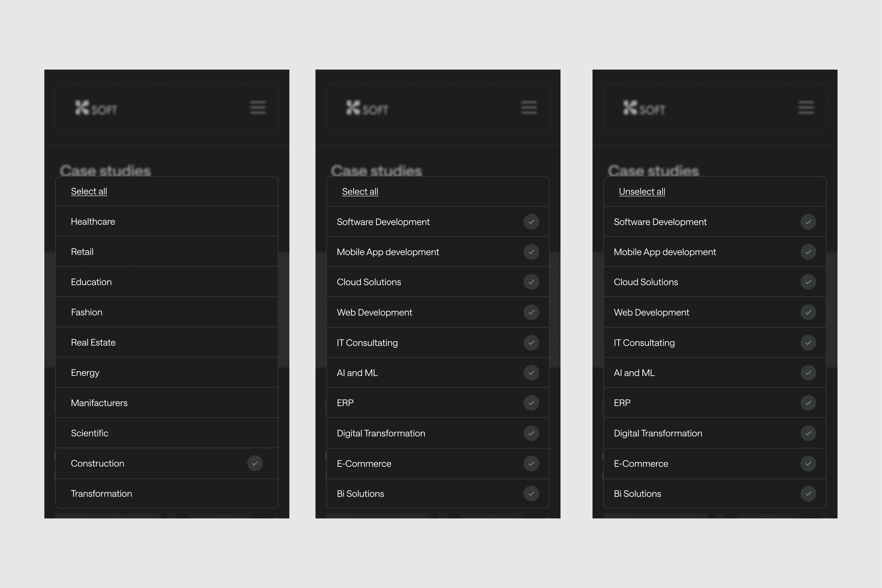Select the Transformation option in left list
Screen dimensions: 882x588
102,493
